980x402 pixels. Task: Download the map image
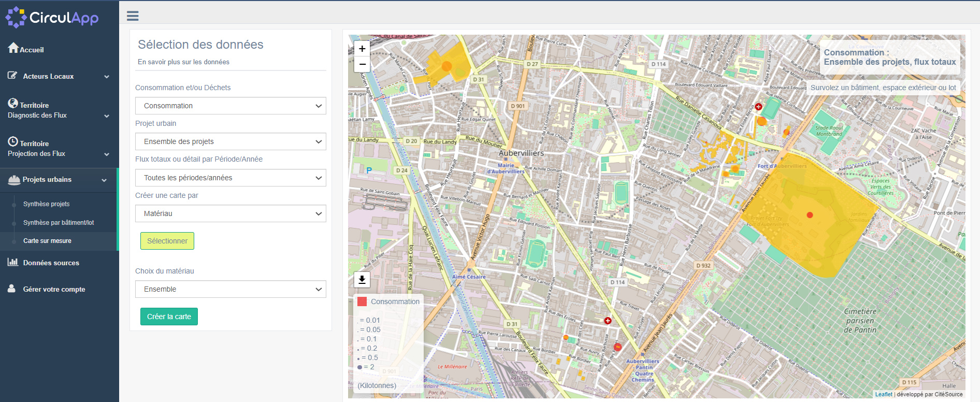pos(362,280)
